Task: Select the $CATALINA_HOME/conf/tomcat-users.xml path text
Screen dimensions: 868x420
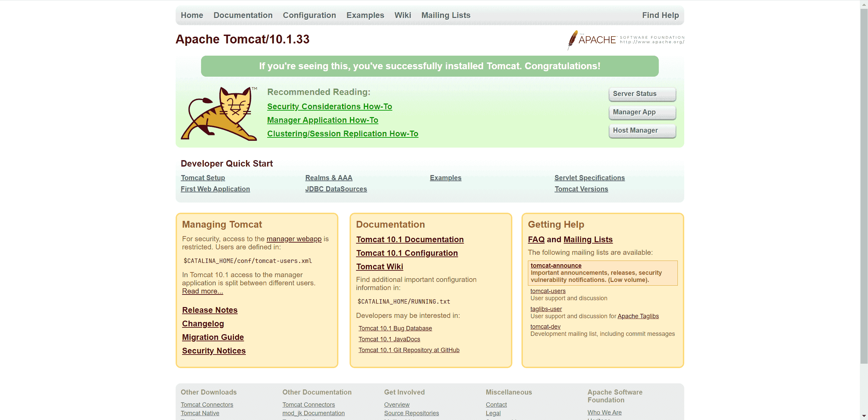Action: click(x=248, y=261)
